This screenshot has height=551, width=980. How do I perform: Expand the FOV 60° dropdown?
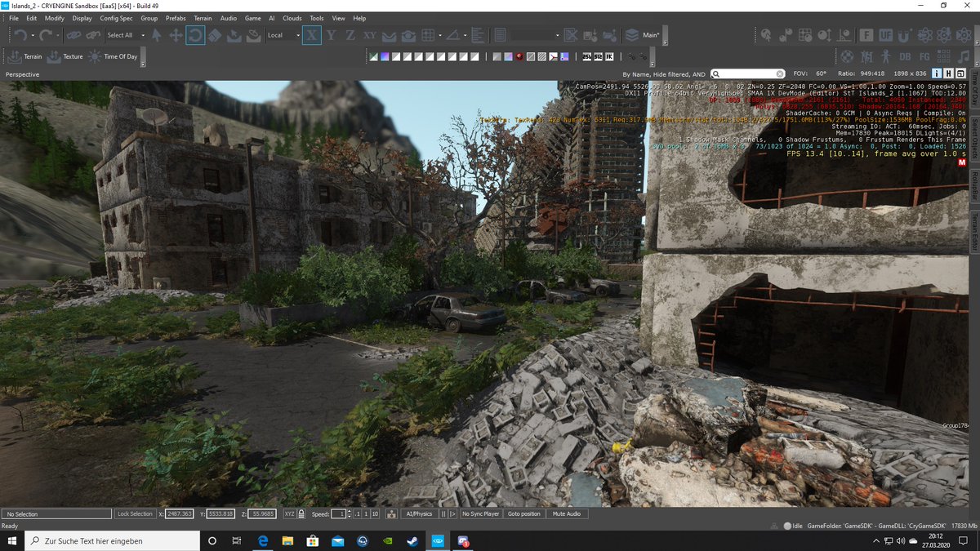[822, 73]
